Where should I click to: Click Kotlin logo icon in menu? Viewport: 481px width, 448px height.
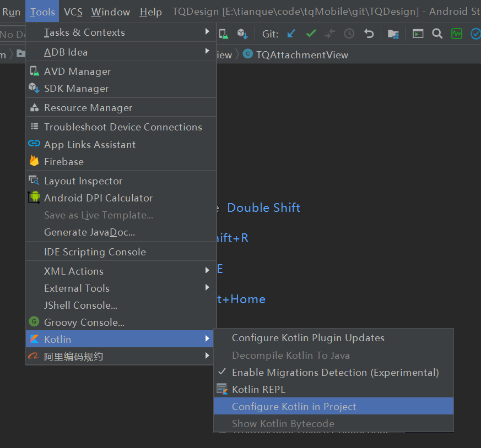pos(34,338)
